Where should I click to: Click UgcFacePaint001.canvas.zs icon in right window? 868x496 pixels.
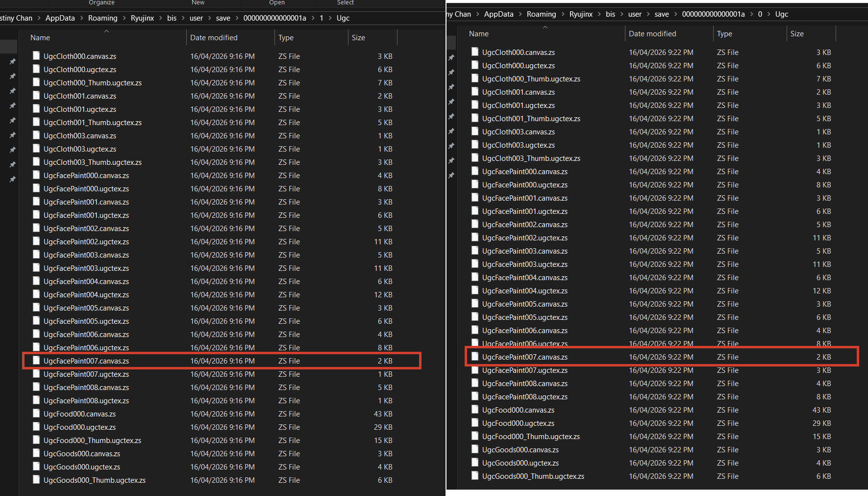point(475,197)
